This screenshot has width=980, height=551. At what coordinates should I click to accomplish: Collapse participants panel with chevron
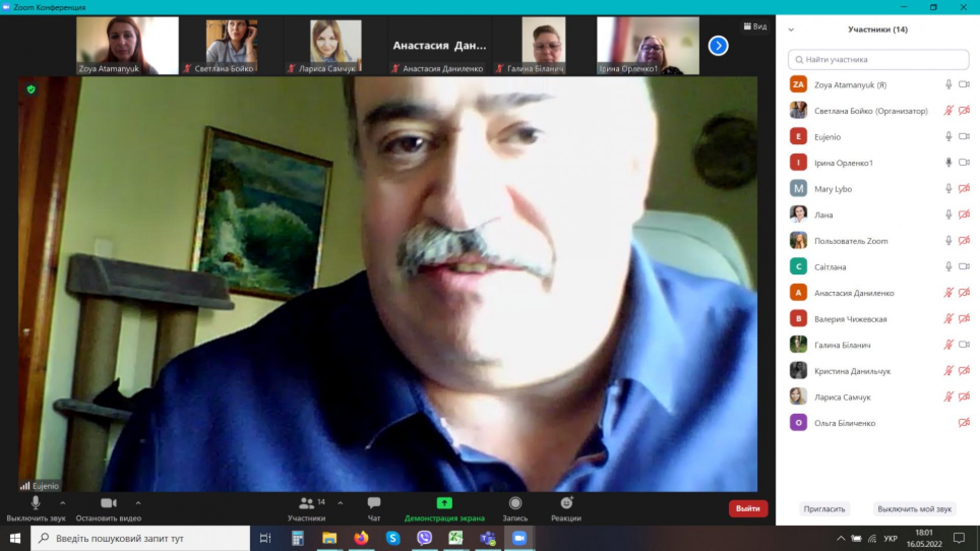point(791,30)
